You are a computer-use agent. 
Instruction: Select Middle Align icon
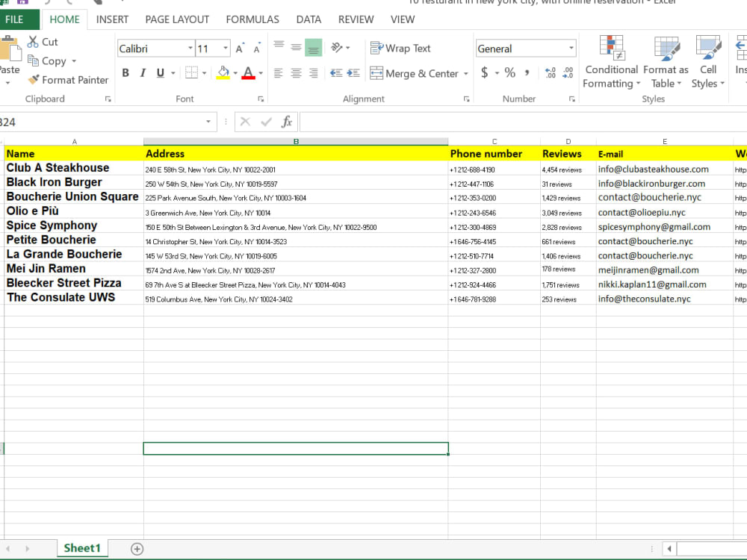click(x=296, y=47)
